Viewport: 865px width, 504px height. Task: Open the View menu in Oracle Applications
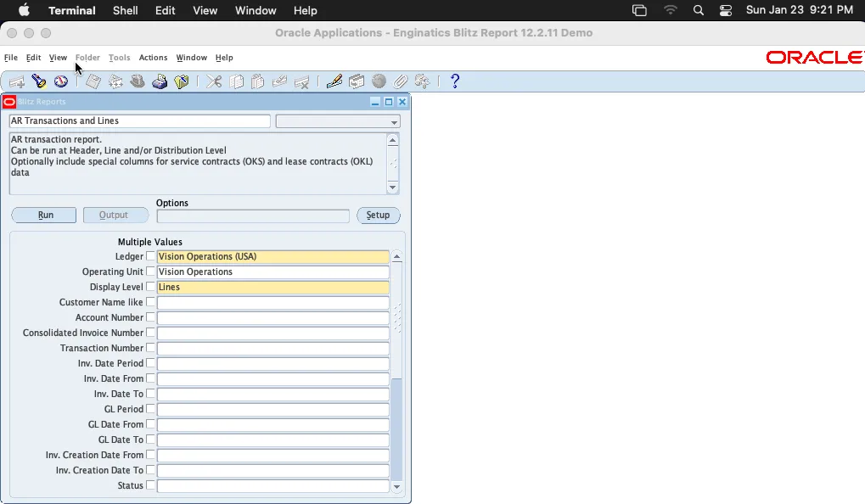coord(58,58)
